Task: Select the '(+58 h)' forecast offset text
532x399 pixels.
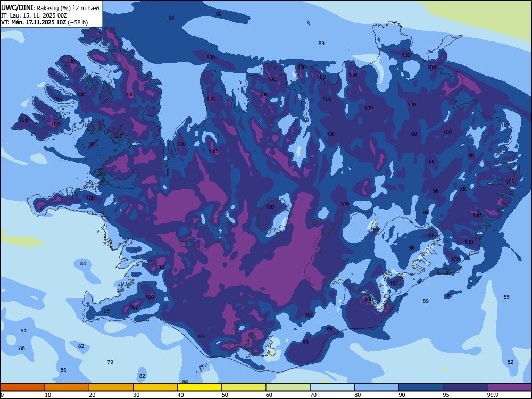Action: 78,22
